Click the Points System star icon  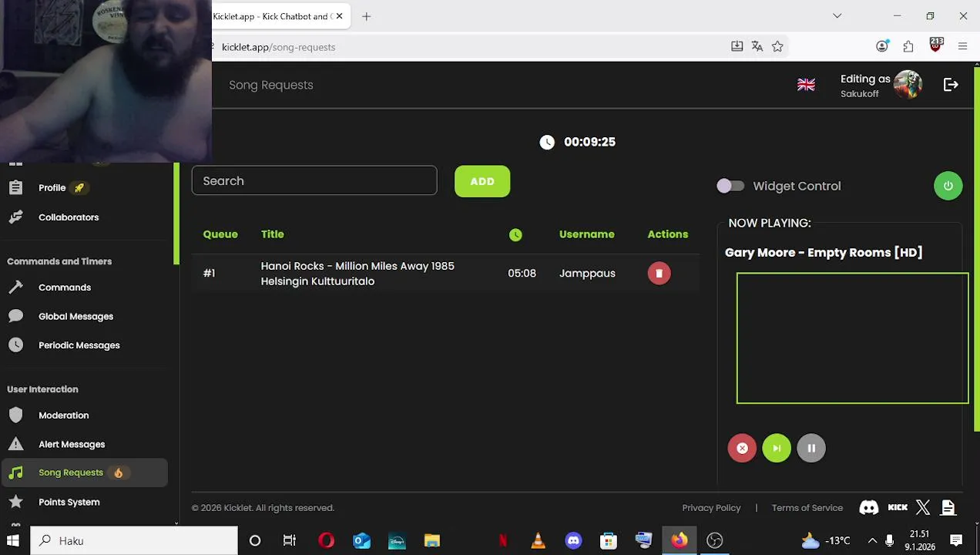(x=15, y=502)
